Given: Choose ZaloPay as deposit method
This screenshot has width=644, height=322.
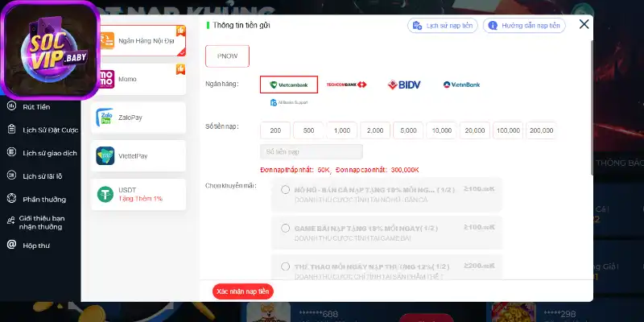Looking at the screenshot, I should [x=138, y=118].
